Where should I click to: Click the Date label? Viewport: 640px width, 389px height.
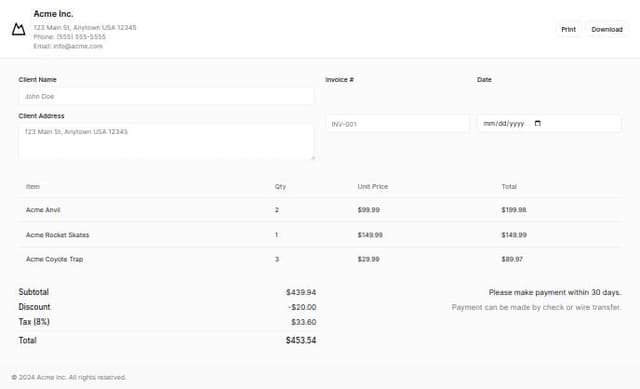coord(484,80)
